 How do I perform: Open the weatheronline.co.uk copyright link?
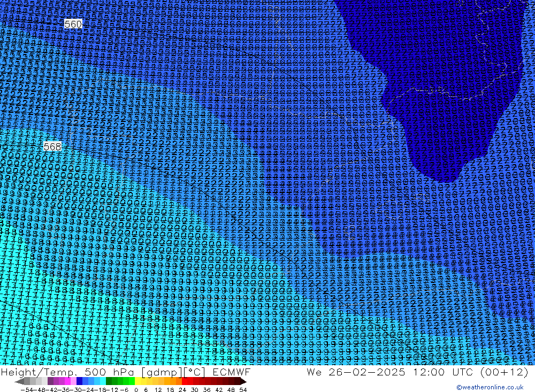tap(490, 387)
